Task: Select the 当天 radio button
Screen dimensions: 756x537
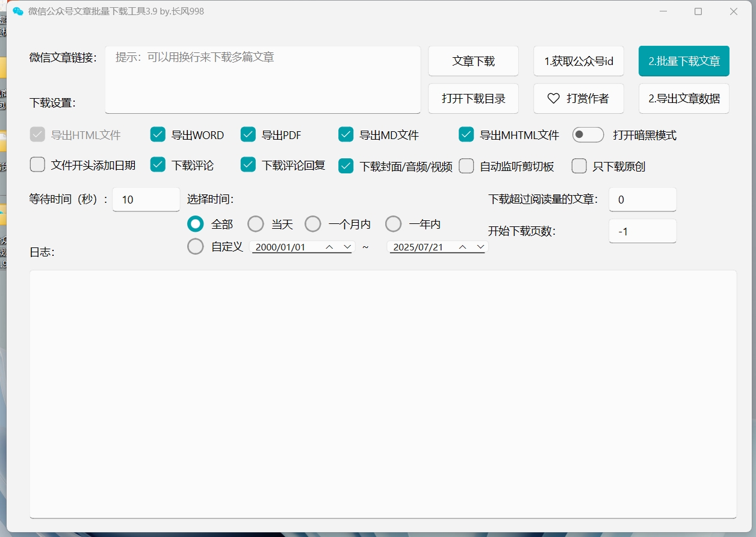Action: [x=256, y=224]
